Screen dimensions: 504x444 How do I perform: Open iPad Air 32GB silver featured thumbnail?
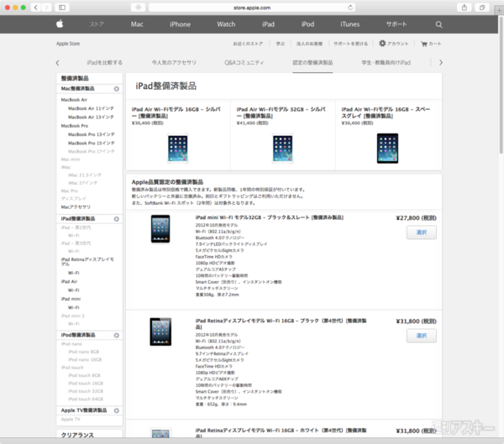point(282,149)
